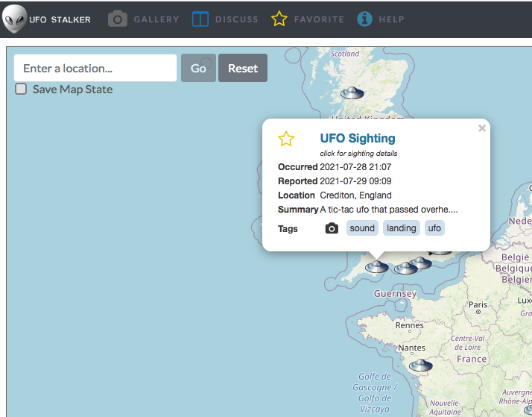Select the UFO marker in Scotland
Screen dimensions: 532x417
click(351, 93)
